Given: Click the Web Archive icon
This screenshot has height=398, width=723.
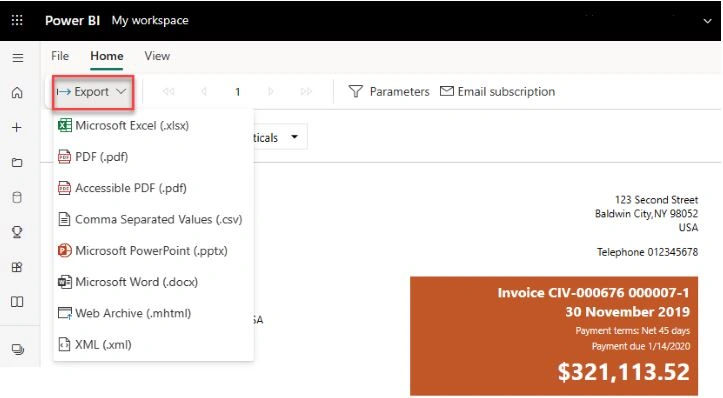Looking at the screenshot, I should pos(65,313).
